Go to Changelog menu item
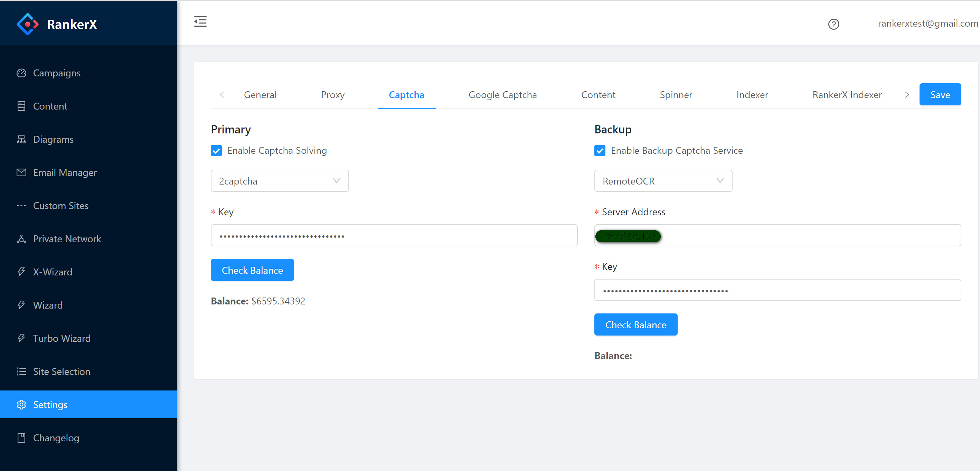The width and height of the screenshot is (980, 471). (88, 437)
